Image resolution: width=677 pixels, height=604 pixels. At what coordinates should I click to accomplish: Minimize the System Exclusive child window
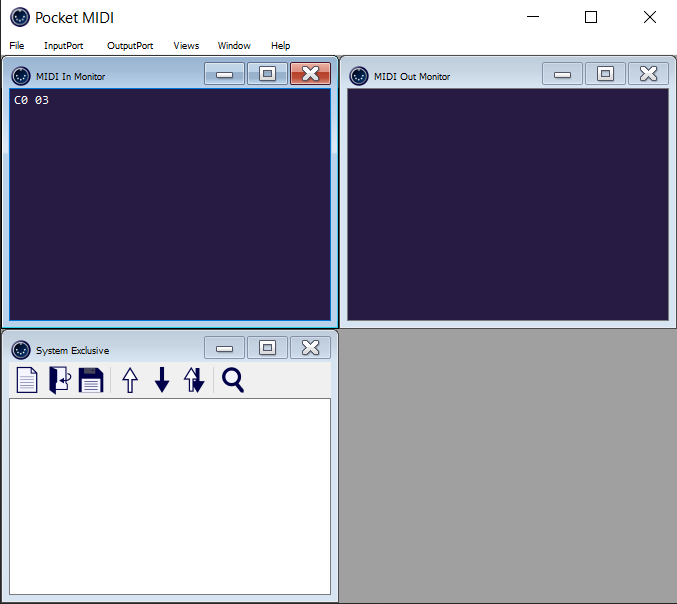(x=225, y=348)
